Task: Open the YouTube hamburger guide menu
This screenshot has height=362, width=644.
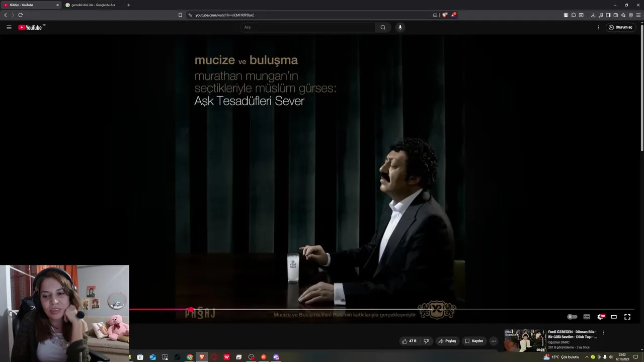Action: 9,27
